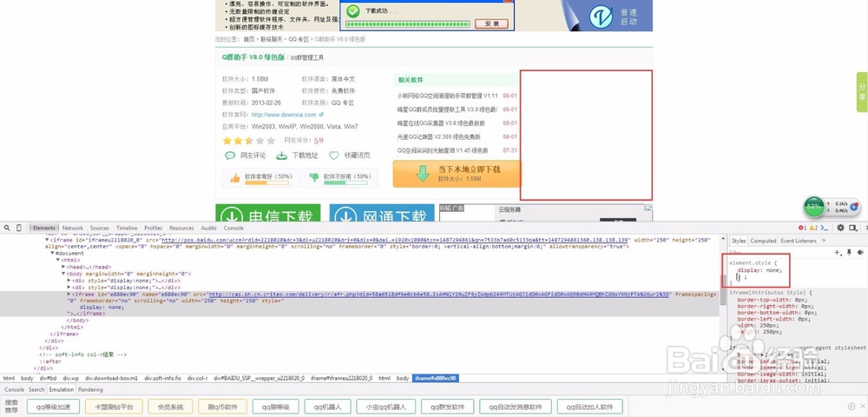
Task: Open the top Console tab
Action: pyautogui.click(x=233, y=228)
